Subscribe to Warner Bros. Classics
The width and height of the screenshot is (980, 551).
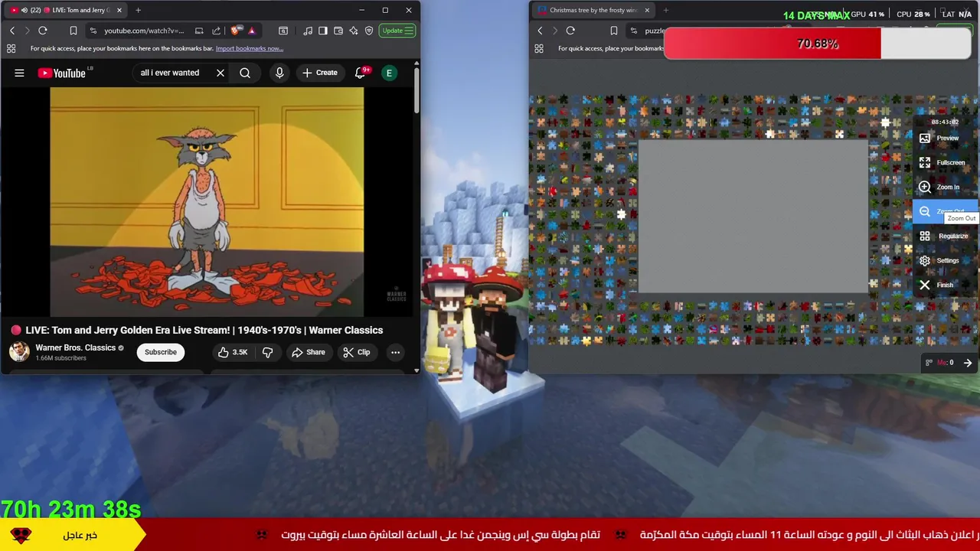[161, 352]
